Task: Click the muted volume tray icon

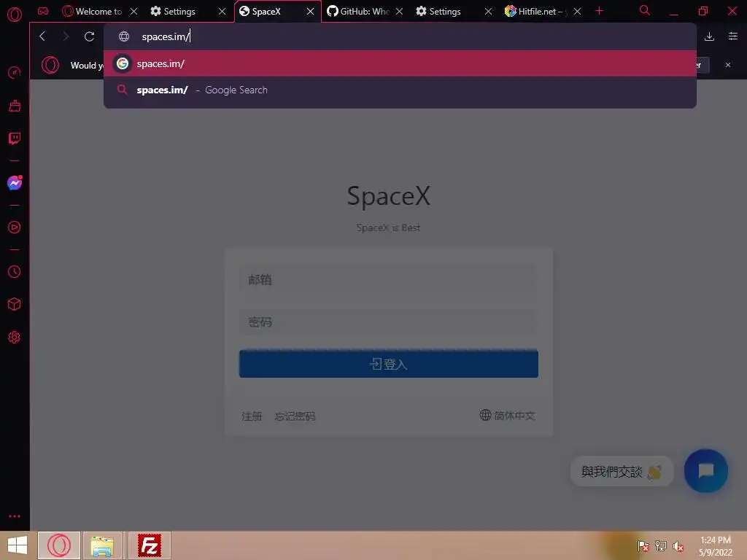Action: [678, 545]
